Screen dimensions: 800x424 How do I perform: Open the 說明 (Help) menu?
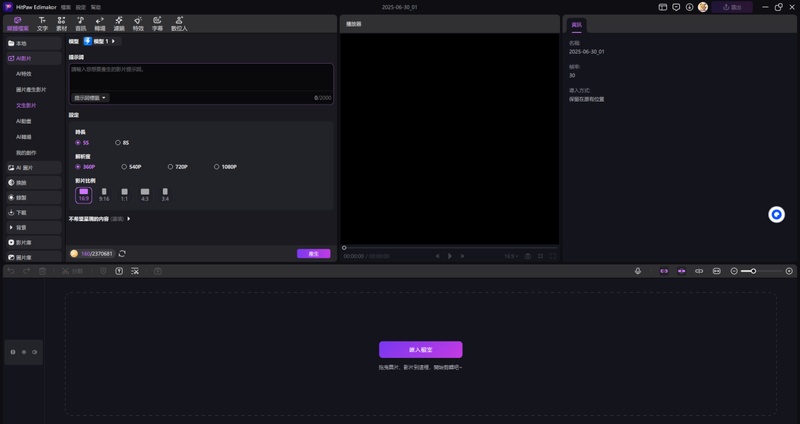[x=96, y=6]
